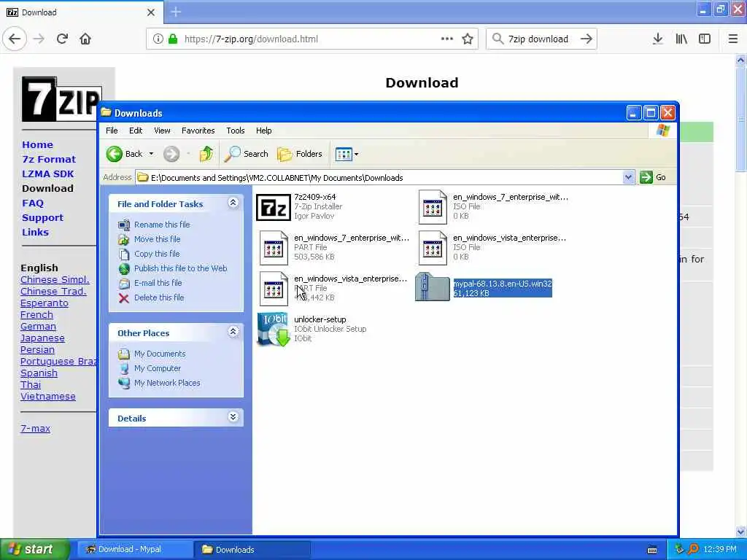Image resolution: width=747 pixels, height=560 pixels.
Task: Click the Back arrow icon in Downloads window
Action: point(115,154)
